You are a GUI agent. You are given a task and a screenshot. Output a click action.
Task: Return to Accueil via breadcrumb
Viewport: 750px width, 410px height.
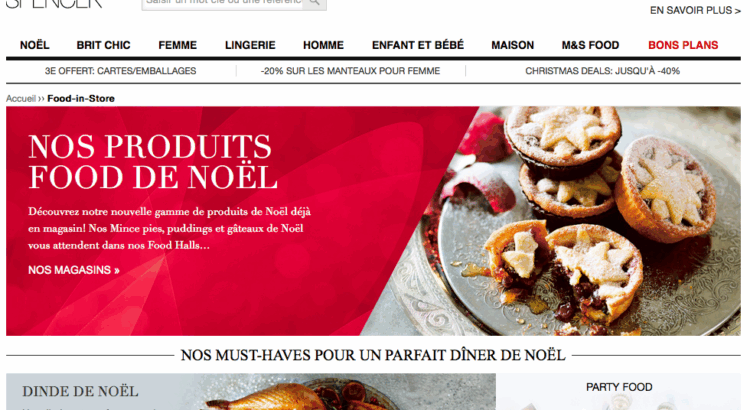coord(21,99)
